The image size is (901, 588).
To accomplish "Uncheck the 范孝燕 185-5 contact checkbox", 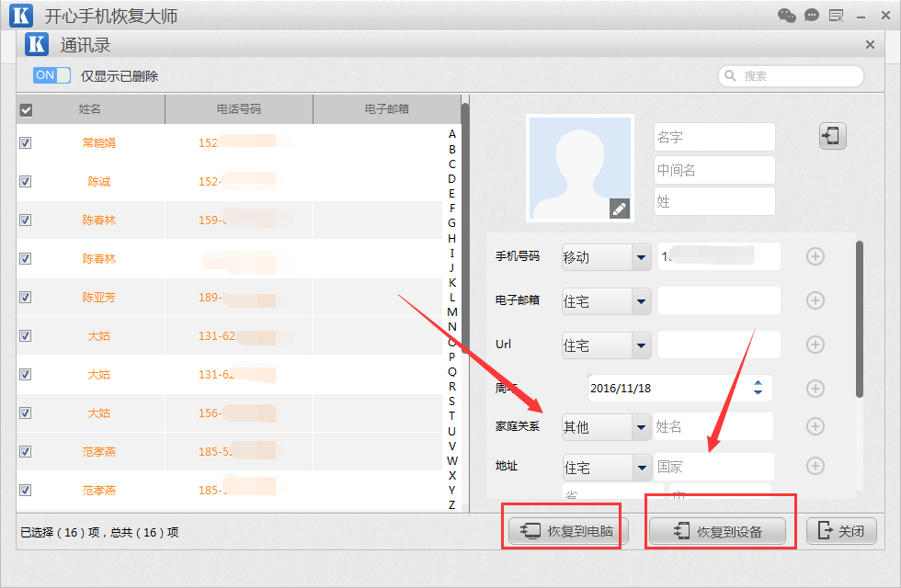I will click(x=26, y=451).
